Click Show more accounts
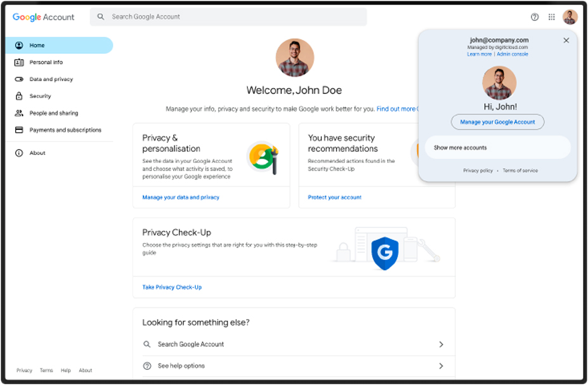The height and width of the screenshot is (385, 588). [x=497, y=147]
